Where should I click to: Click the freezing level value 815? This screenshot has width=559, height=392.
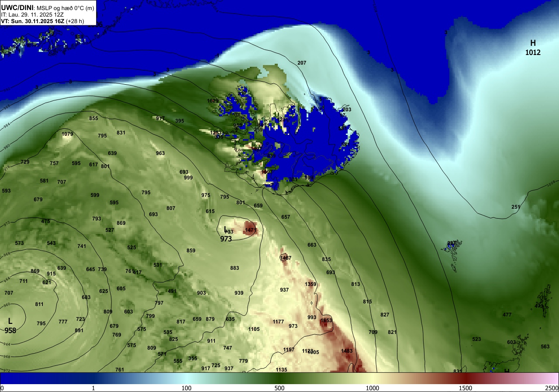point(367,302)
